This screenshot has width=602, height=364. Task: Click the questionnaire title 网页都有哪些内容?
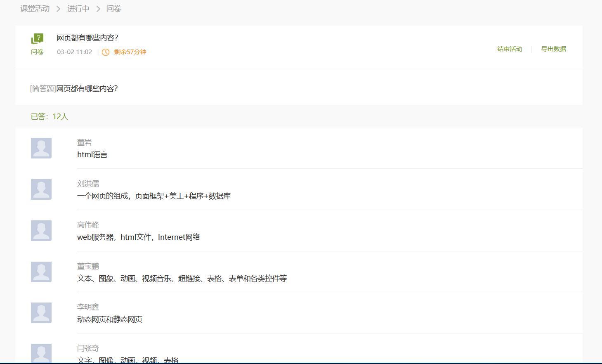pos(87,38)
